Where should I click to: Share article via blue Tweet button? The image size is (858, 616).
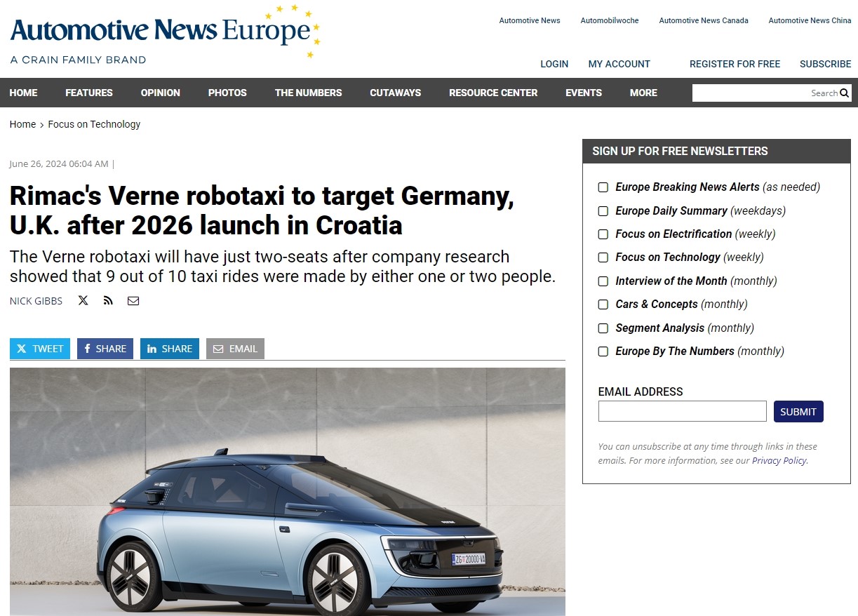click(x=40, y=349)
